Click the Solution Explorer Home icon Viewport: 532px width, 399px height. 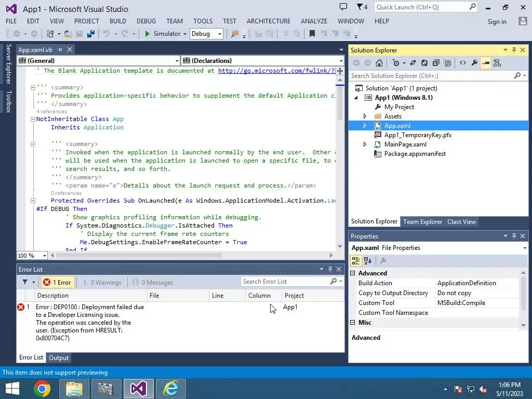click(x=379, y=63)
